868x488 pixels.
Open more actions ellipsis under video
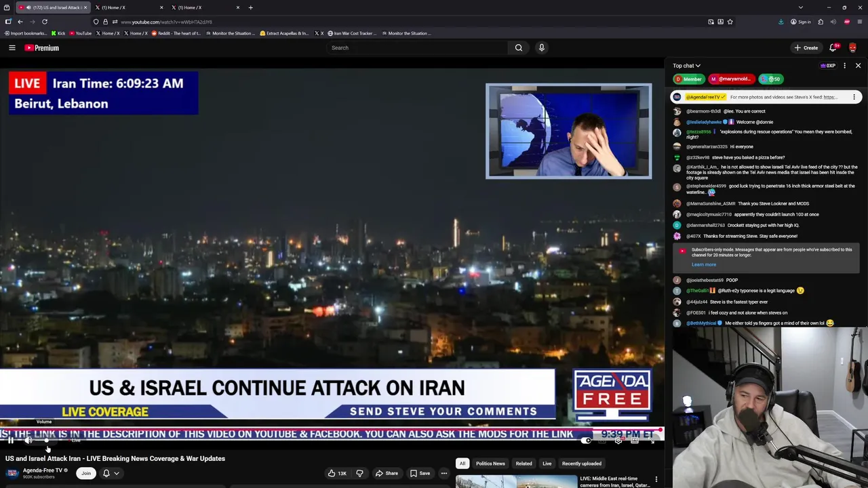[x=444, y=473]
